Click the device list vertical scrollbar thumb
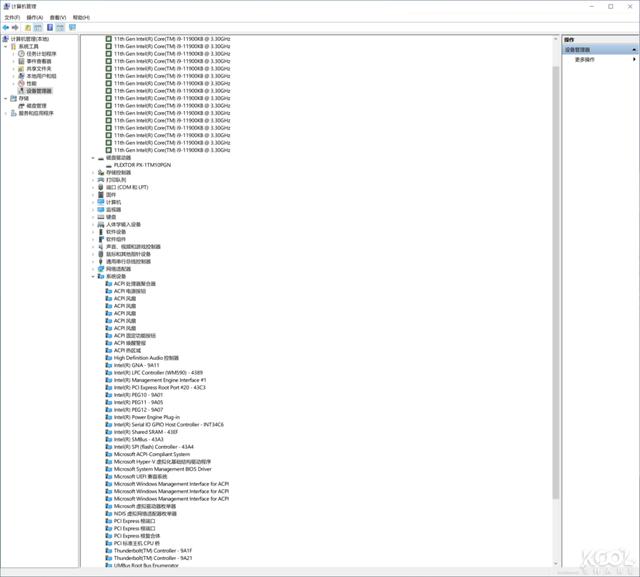Viewport: 640px width, 577px height. [556, 282]
